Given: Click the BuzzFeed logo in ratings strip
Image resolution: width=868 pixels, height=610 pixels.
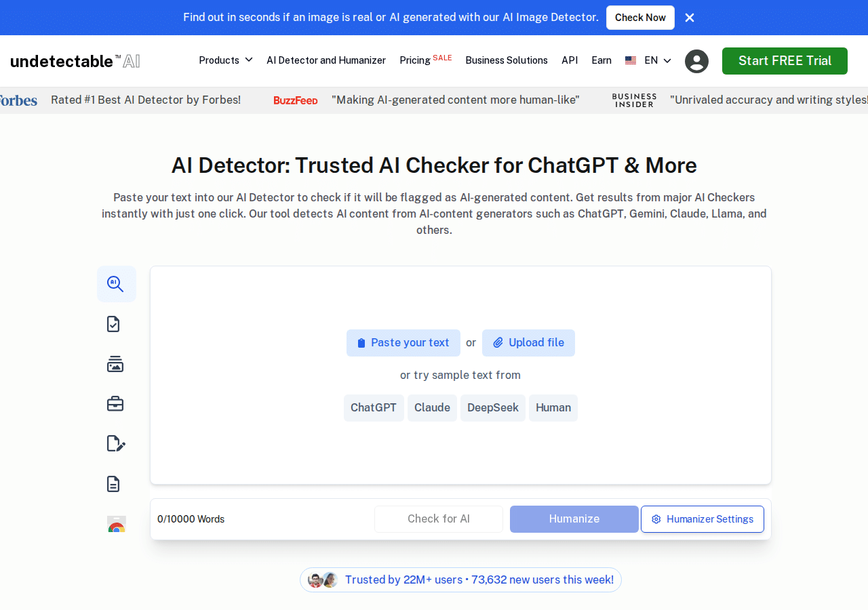Looking at the screenshot, I should pyautogui.click(x=296, y=100).
